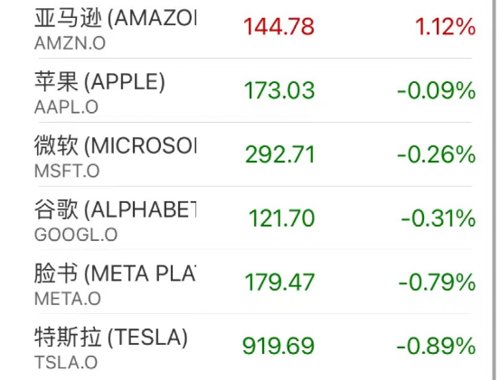
Task: Click Tesla price 919.69
Action: click(278, 346)
